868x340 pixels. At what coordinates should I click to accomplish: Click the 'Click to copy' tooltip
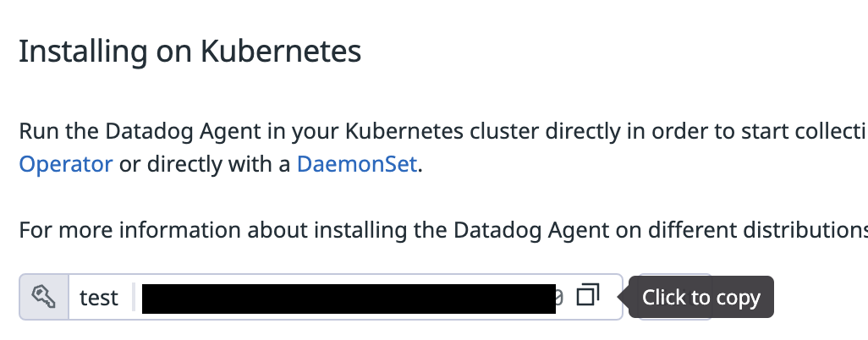tap(700, 298)
